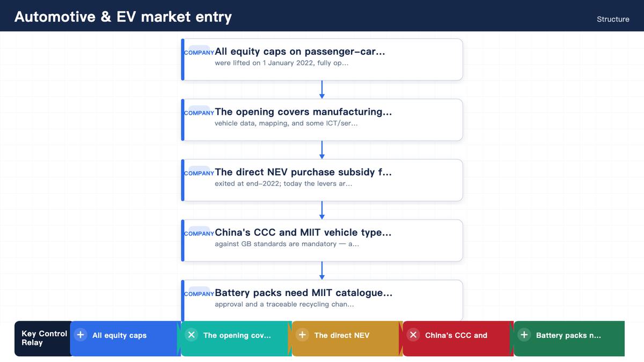Image resolution: width=644 pixels, height=362 pixels.
Task: Expand The direct NEV purchase subsidy card
Action: point(322,180)
